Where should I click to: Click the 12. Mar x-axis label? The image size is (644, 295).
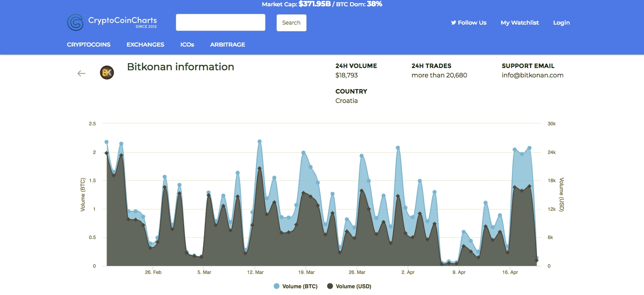(255, 272)
